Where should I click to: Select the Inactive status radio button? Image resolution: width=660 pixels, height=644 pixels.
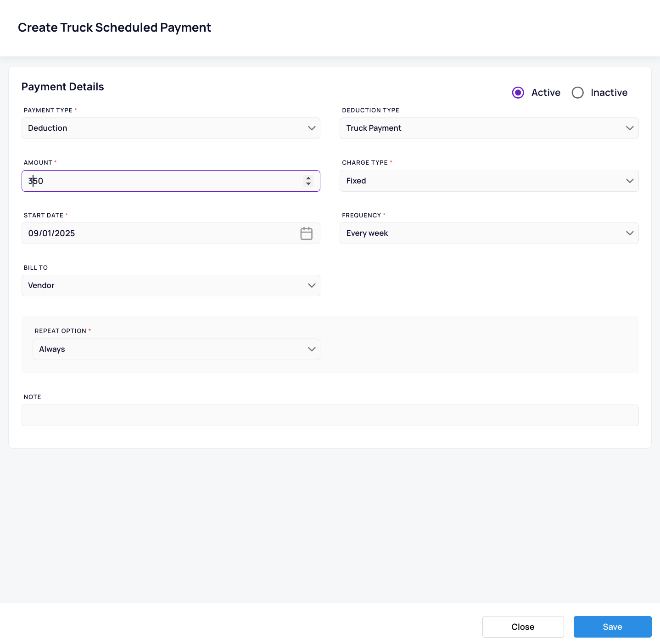pos(577,92)
